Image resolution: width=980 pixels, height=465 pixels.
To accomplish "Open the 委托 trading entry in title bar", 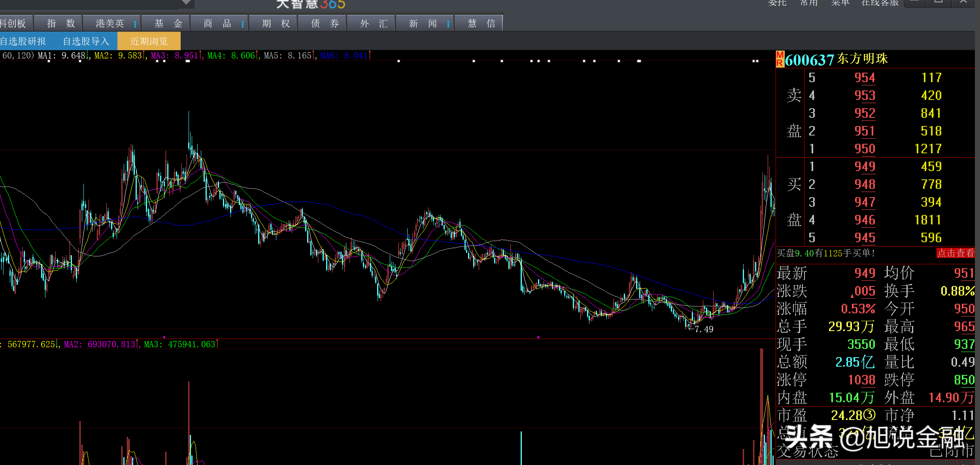I will [x=777, y=3].
